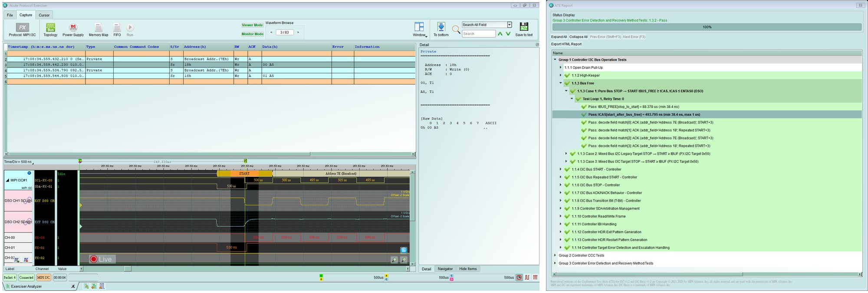
Task: Open the Search All Field dropdown
Action: pyautogui.click(x=510, y=25)
